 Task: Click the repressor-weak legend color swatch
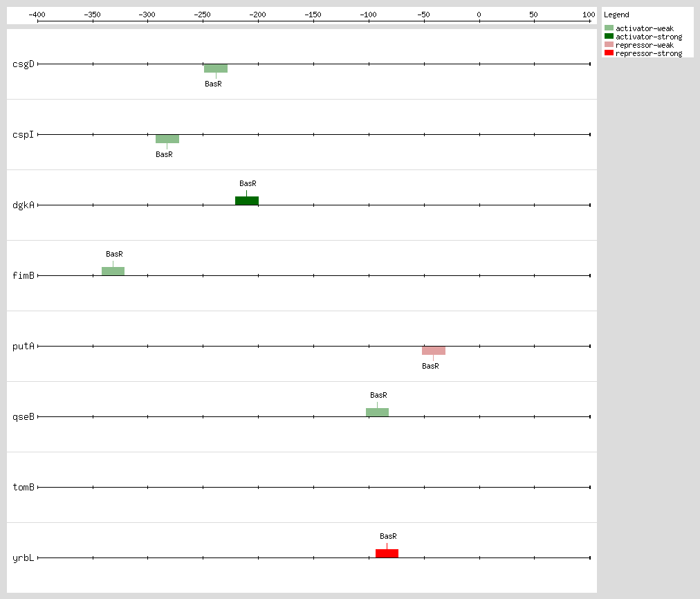tap(609, 44)
